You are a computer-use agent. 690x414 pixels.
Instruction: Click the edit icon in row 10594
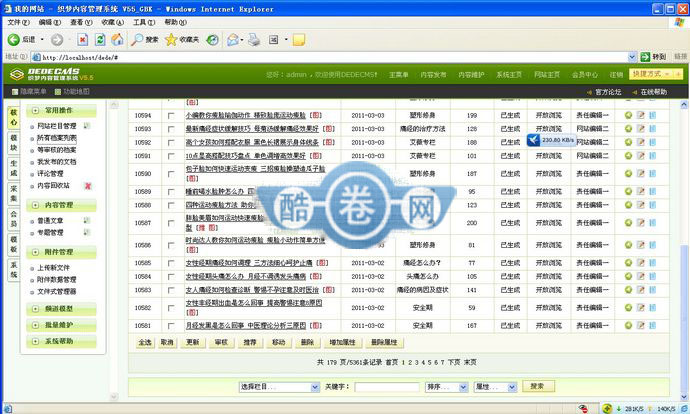(x=641, y=115)
